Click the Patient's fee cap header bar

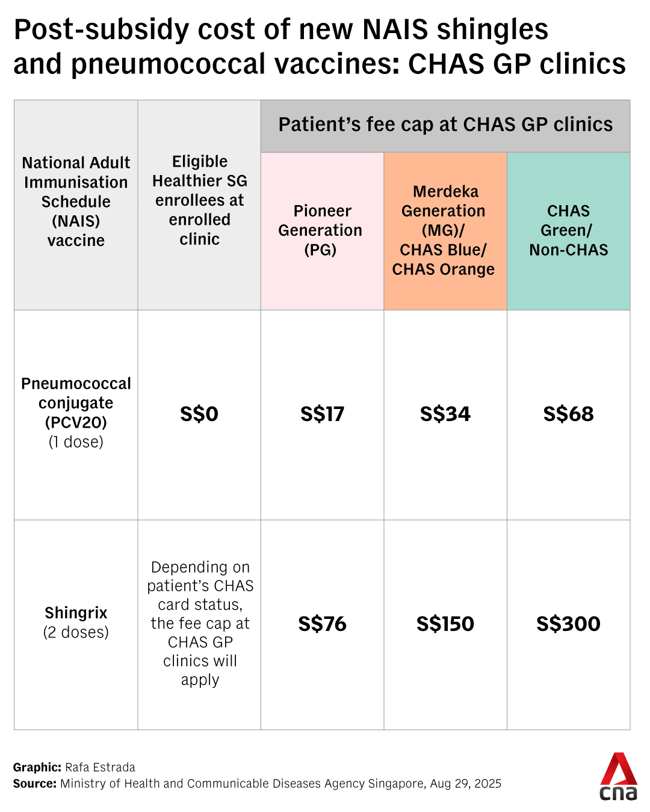445,125
